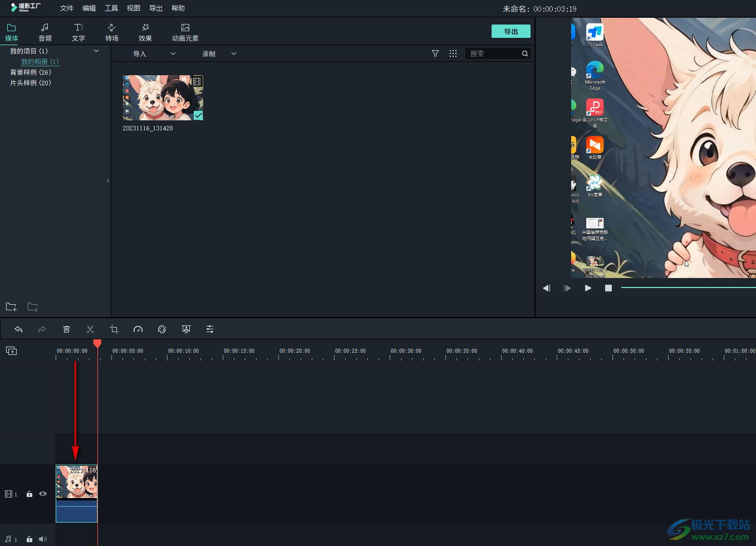Image resolution: width=756 pixels, height=546 pixels.
Task: Click the add track icon
Action: pos(11,350)
